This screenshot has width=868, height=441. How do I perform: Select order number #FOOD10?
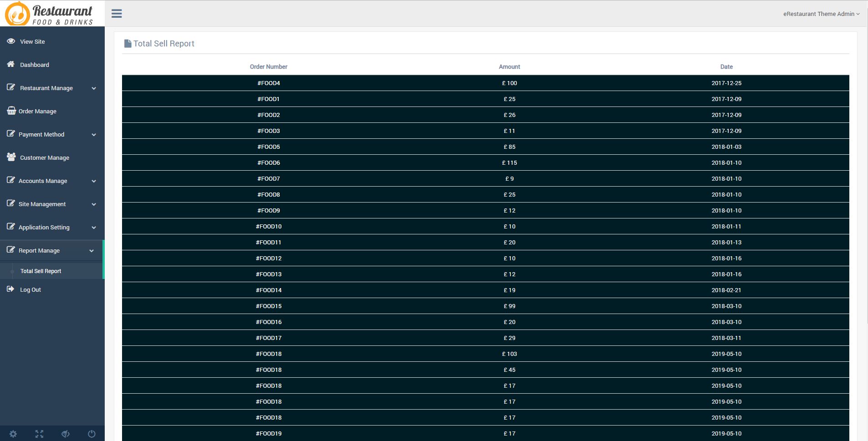[x=269, y=226]
